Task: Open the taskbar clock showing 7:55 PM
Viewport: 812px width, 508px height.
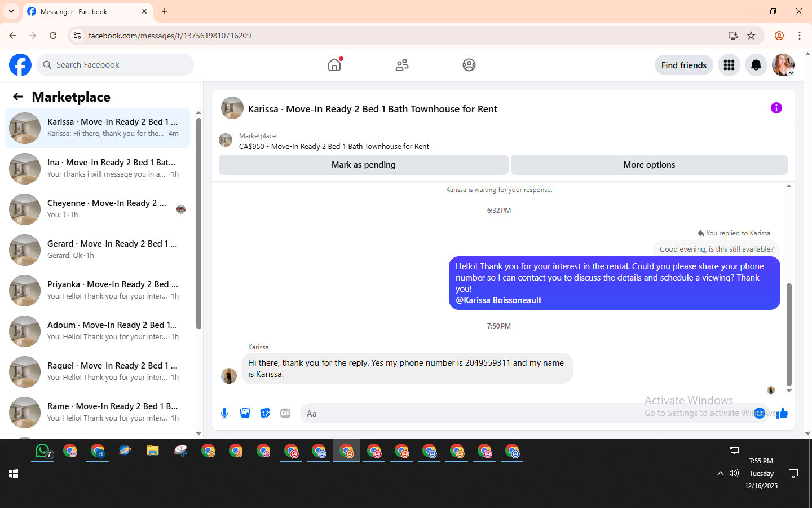Action: coord(761,473)
